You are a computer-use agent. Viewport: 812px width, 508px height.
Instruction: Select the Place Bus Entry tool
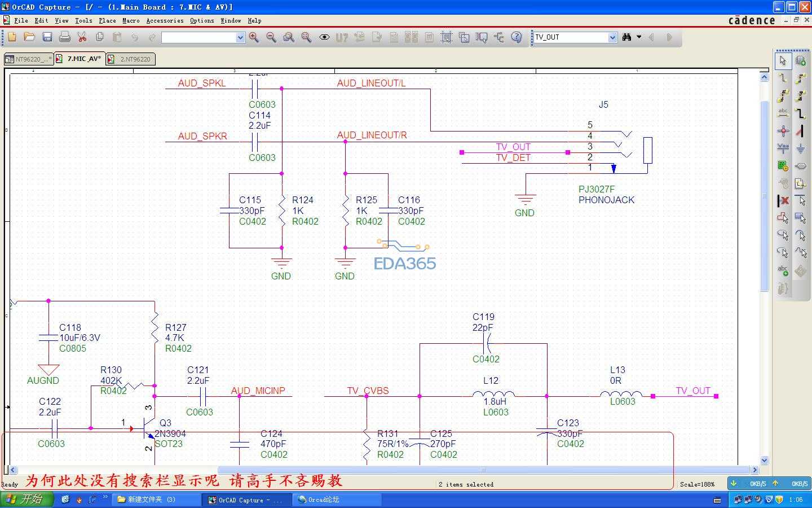[x=801, y=131]
